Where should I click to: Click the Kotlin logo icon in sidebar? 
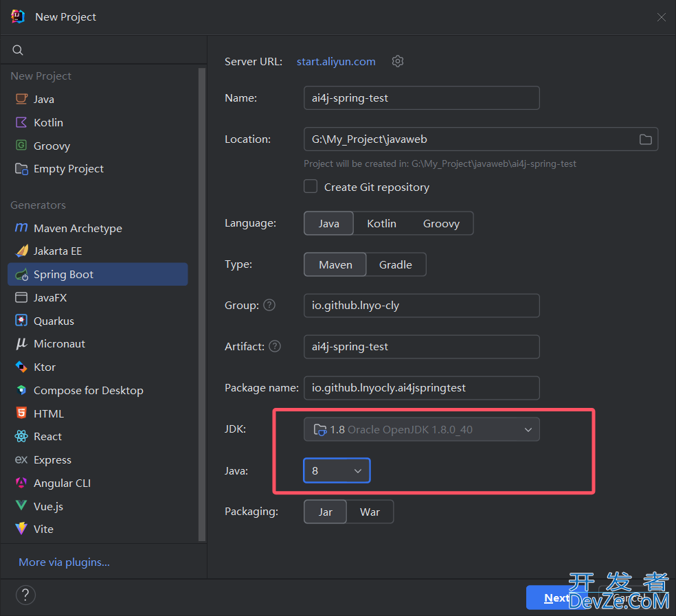point(21,122)
